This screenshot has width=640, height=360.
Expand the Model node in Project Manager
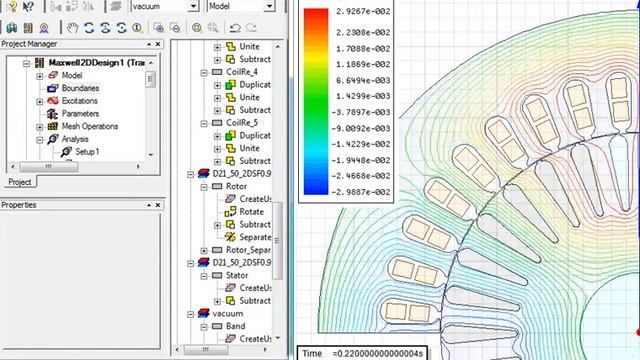(40, 76)
